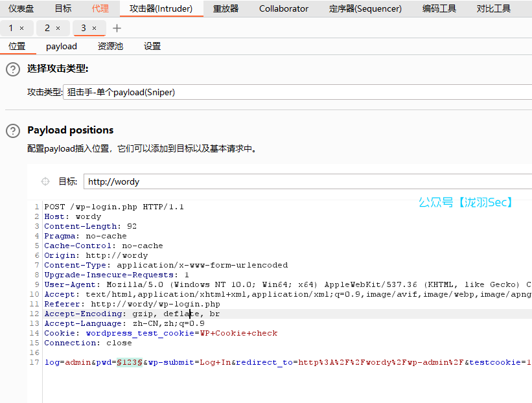
Task: Close attack tab 1
Action: tap(21, 29)
